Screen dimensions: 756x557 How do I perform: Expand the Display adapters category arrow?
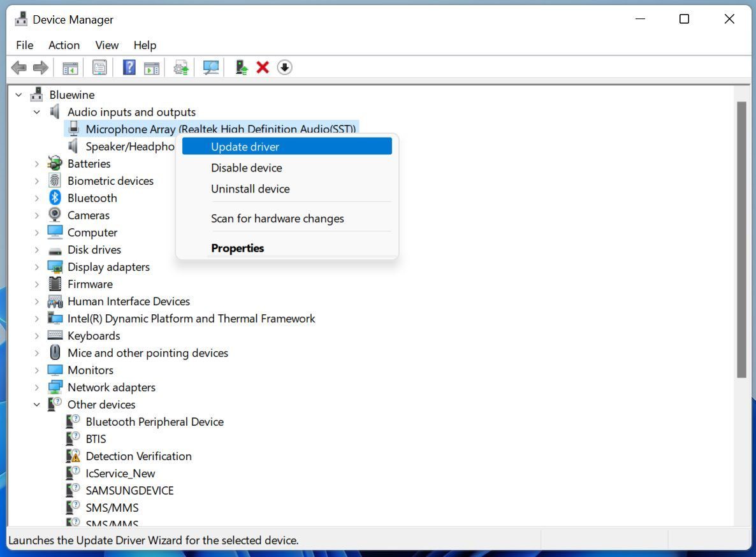(x=36, y=267)
